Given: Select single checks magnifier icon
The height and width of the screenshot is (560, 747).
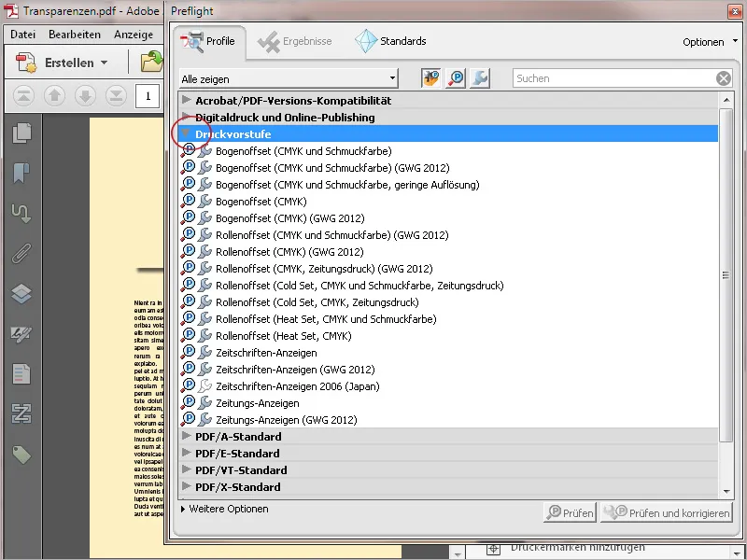Looking at the screenshot, I should pyautogui.click(x=456, y=78).
